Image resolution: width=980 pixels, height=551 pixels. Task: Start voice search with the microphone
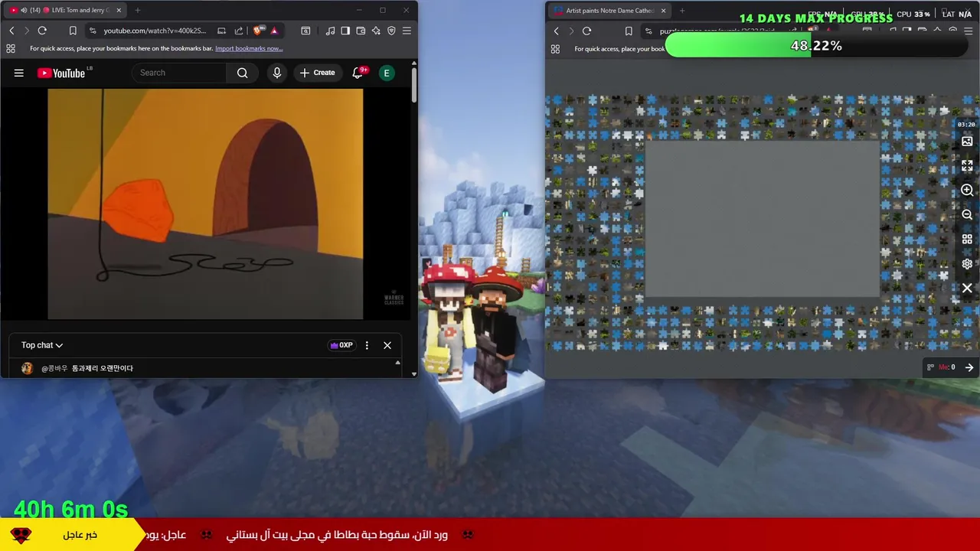coord(277,73)
